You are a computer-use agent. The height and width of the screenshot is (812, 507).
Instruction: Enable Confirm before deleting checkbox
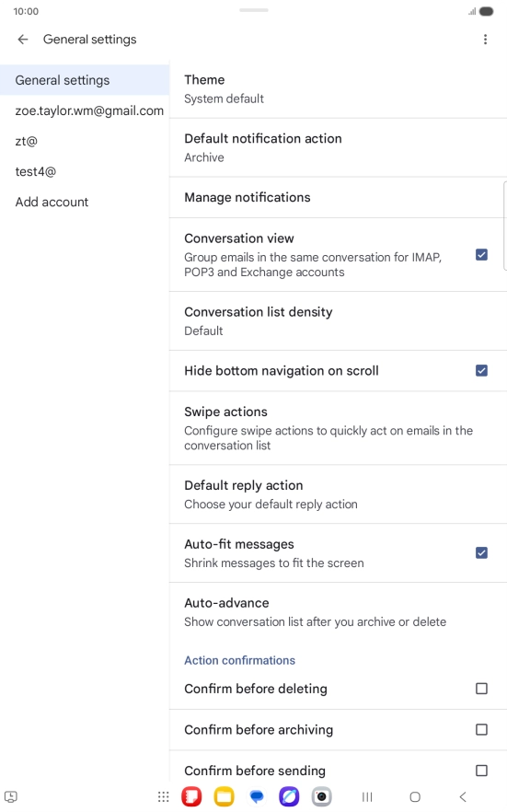click(x=481, y=689)
